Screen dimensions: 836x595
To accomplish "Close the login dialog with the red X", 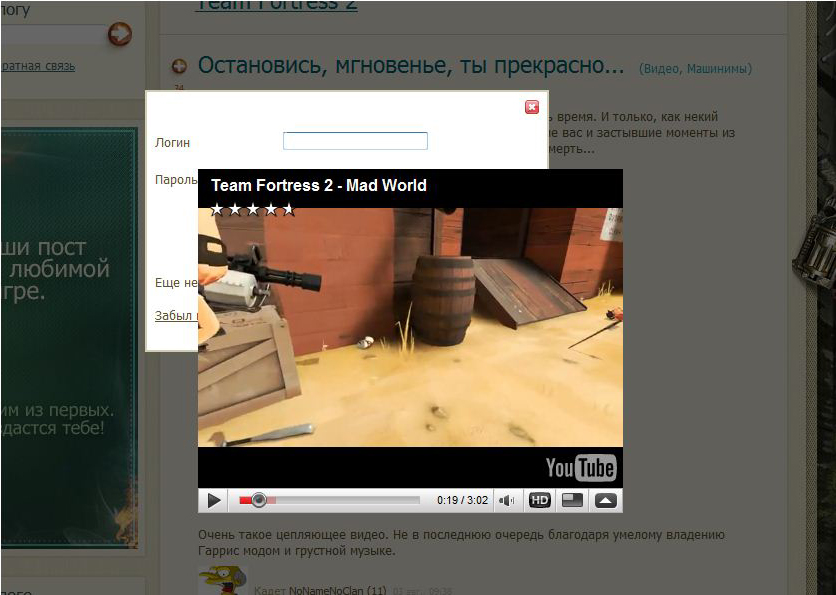I will [x=532, y=107].
